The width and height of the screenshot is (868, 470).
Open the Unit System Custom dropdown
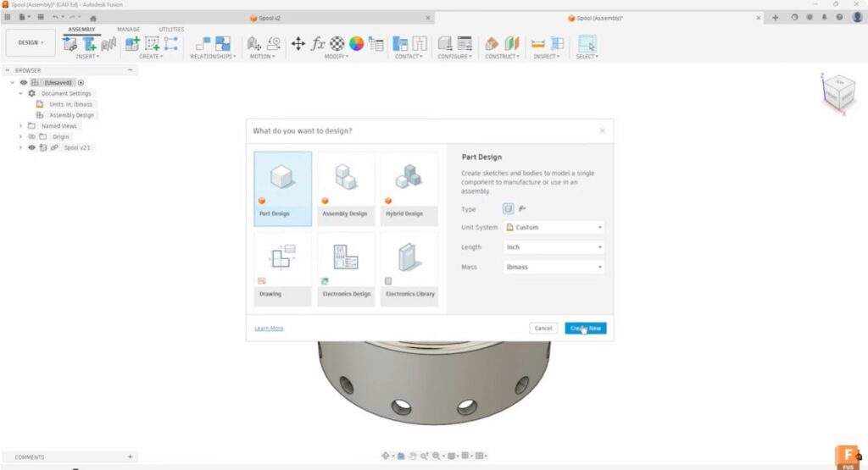click(554, 227)
